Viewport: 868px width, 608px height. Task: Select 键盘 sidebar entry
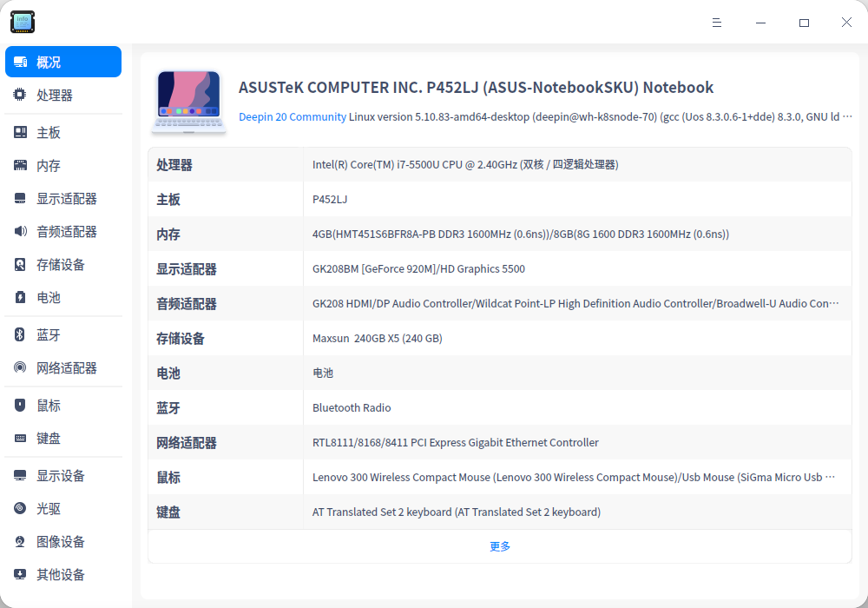pos(63,438)
